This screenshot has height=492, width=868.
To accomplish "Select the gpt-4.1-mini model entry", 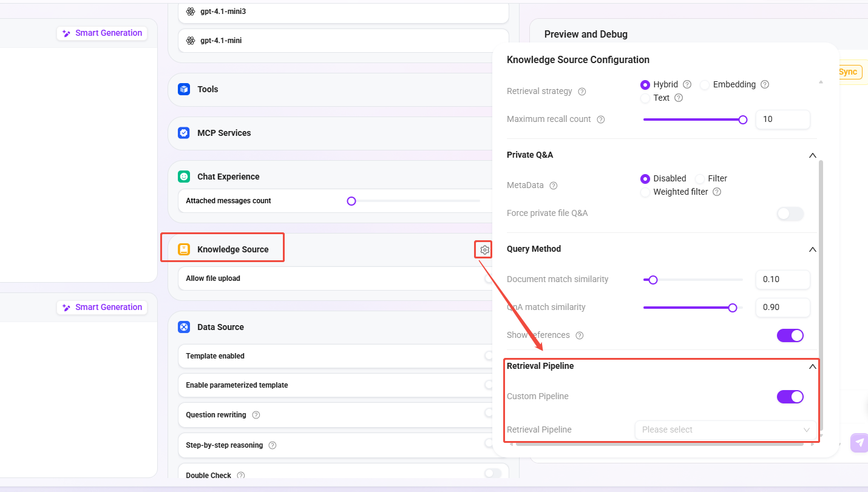I will pyautogui.click(x=344, y=41).
